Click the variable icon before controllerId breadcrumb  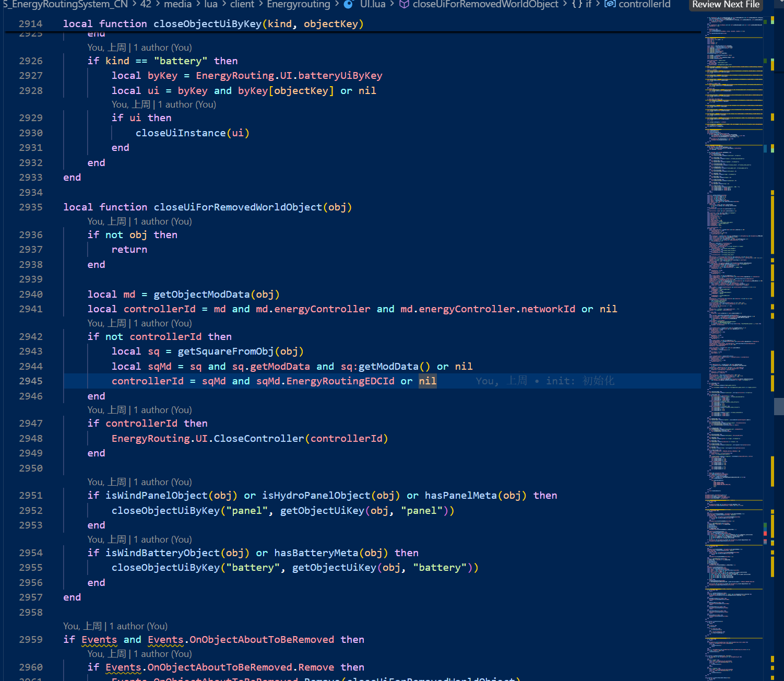[x=610, y=5]
